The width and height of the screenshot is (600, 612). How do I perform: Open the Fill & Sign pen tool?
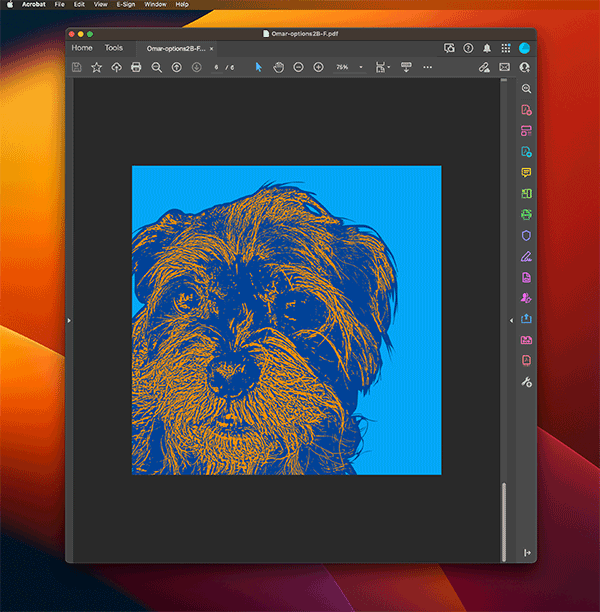(x=526, y=256)
